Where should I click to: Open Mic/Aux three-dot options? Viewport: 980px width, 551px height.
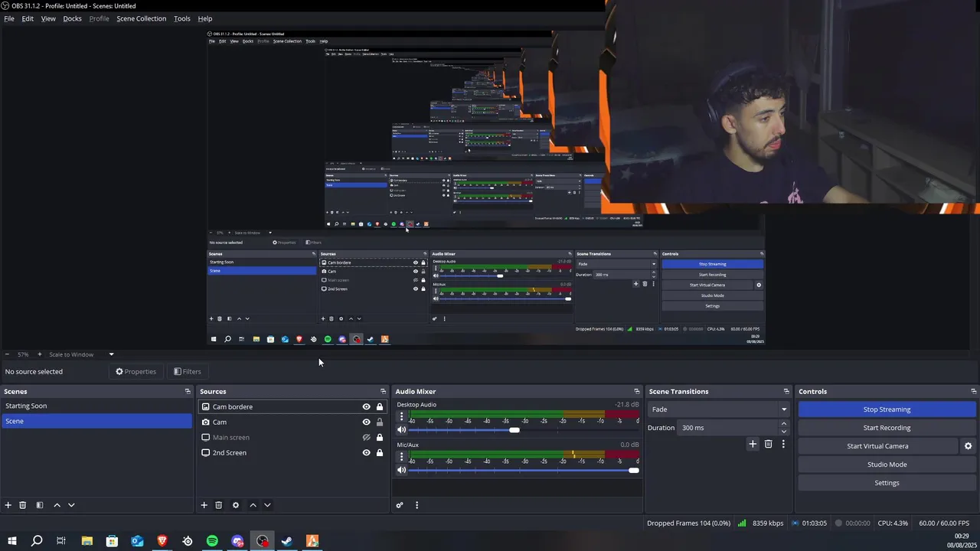[x=401, y=457]
